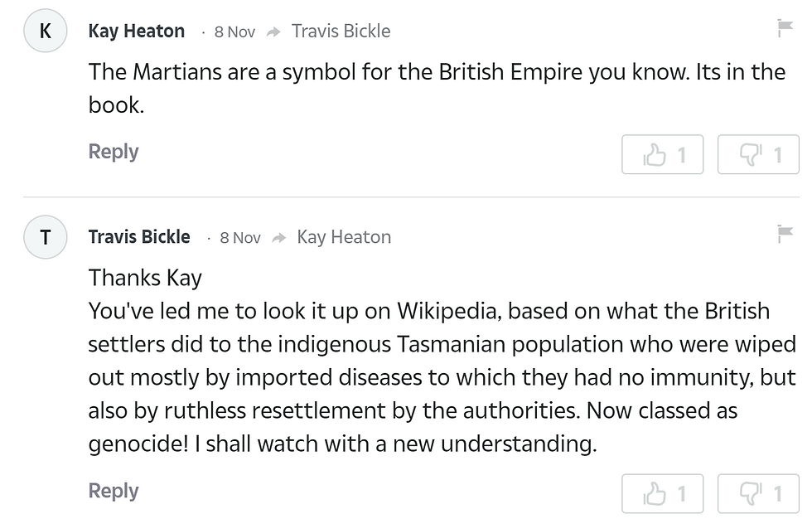
Task: Open the 8 Nov timestamp on Travis's comment
Action: click(239, 238)
